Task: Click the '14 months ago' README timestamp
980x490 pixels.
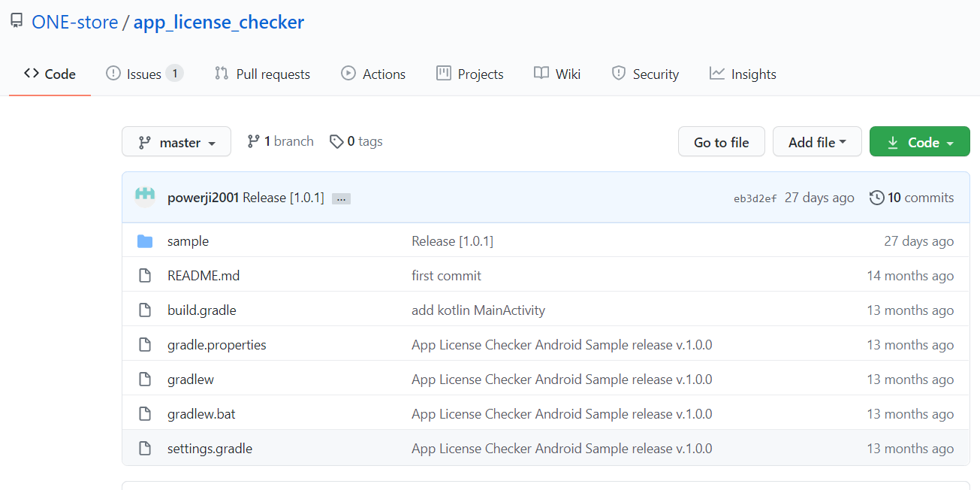Action: [x=910, y=276]
